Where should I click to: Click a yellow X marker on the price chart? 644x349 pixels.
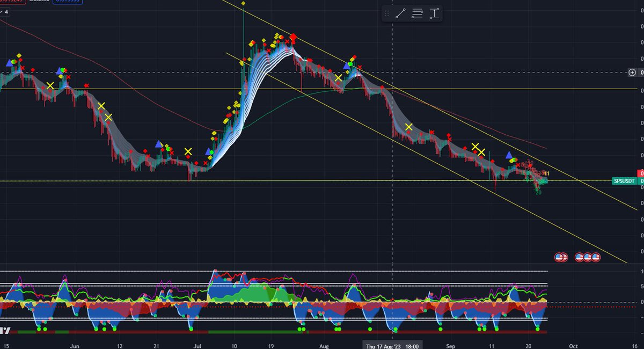coord(51,84)
